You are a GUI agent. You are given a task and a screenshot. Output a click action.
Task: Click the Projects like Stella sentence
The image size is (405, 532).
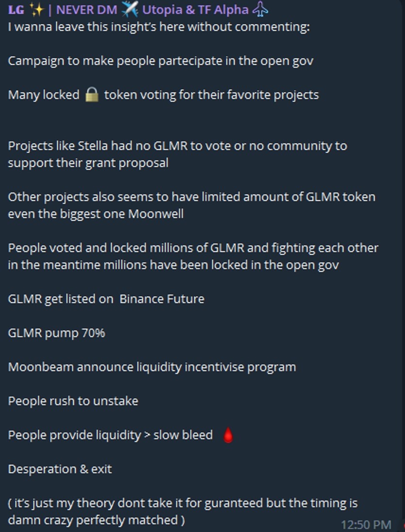coord(178,154)
